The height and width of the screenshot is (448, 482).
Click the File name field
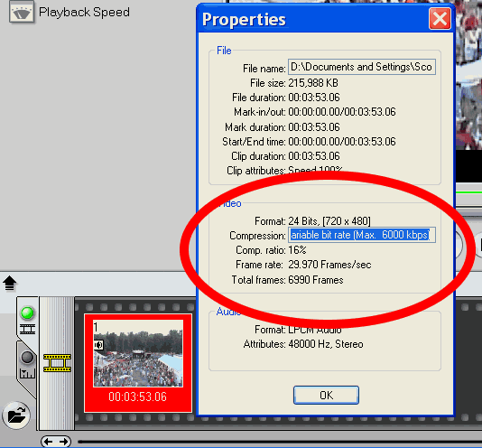[x=361, y=67]
